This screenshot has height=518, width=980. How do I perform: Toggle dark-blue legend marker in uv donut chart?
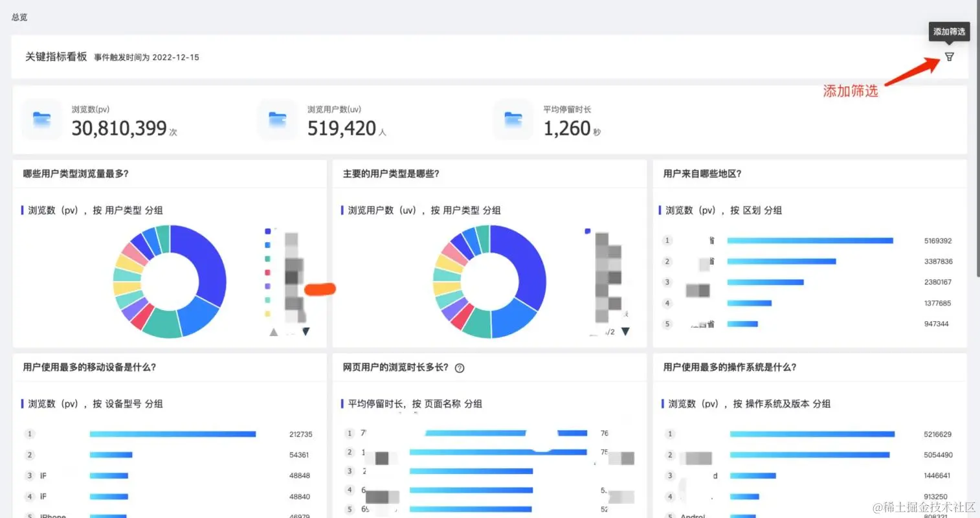[x=588, y=231]
